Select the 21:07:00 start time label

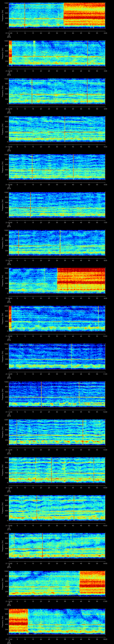[9, 260]
